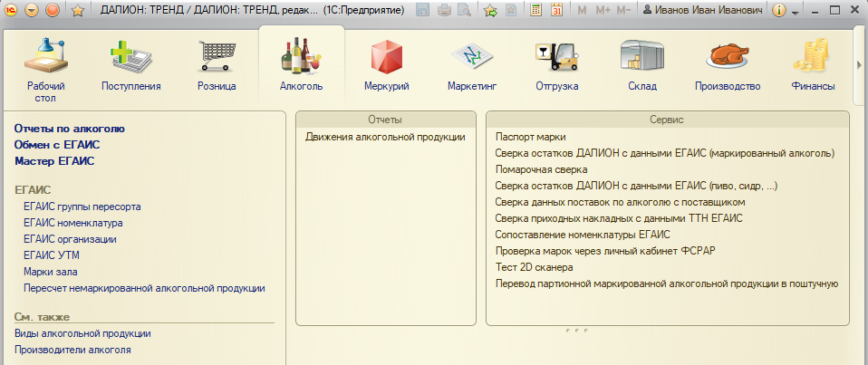Open the Меркурий section
This screenshot has width=868, height=365.
[x=387, y=63]
